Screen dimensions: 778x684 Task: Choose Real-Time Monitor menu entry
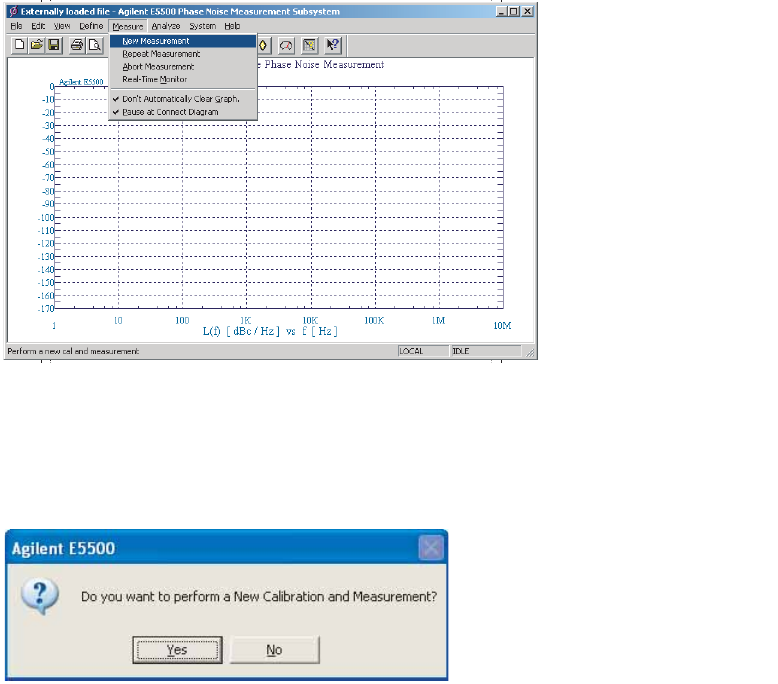[183, 79]
